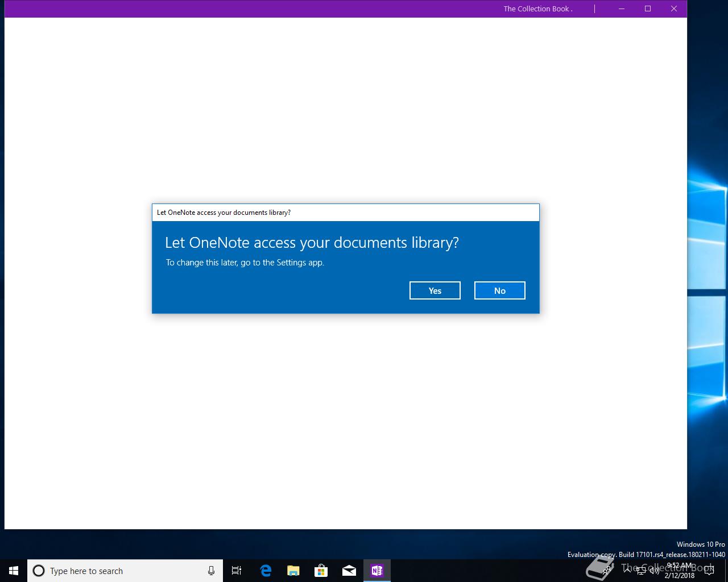The image size is (728, 582).
Task: Deny documents library access with No
Action: point(499,290)
